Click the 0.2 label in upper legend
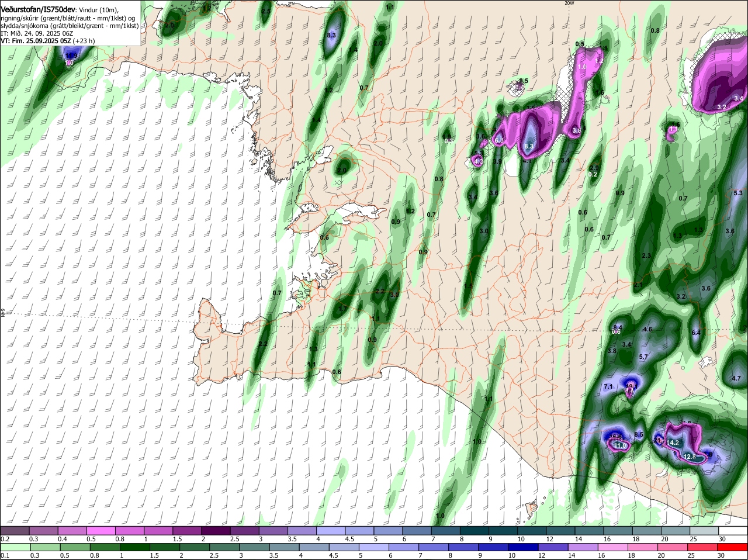The width and height of the screenshot is (748, 560). pyautogui.click(x=5, y=539)
